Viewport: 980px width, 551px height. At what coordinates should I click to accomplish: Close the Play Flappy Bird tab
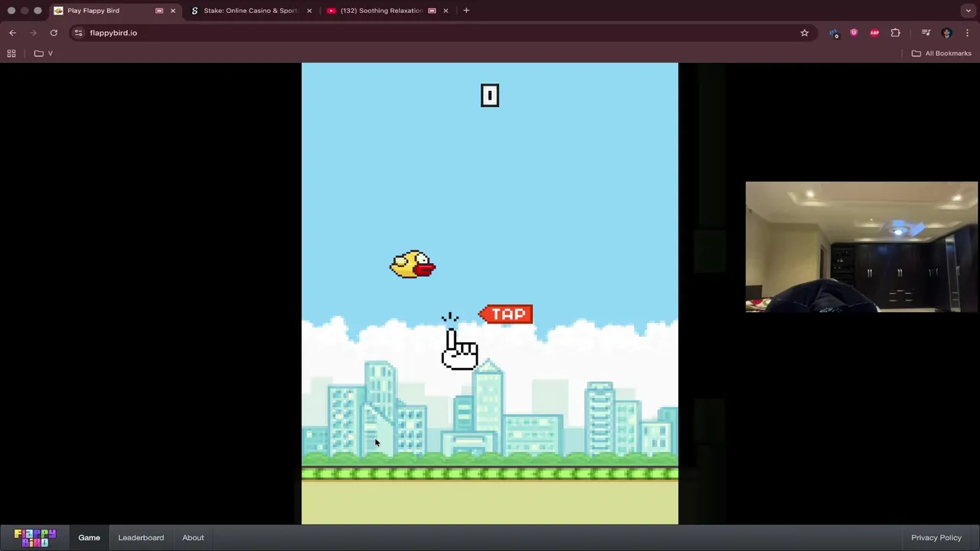172,11
